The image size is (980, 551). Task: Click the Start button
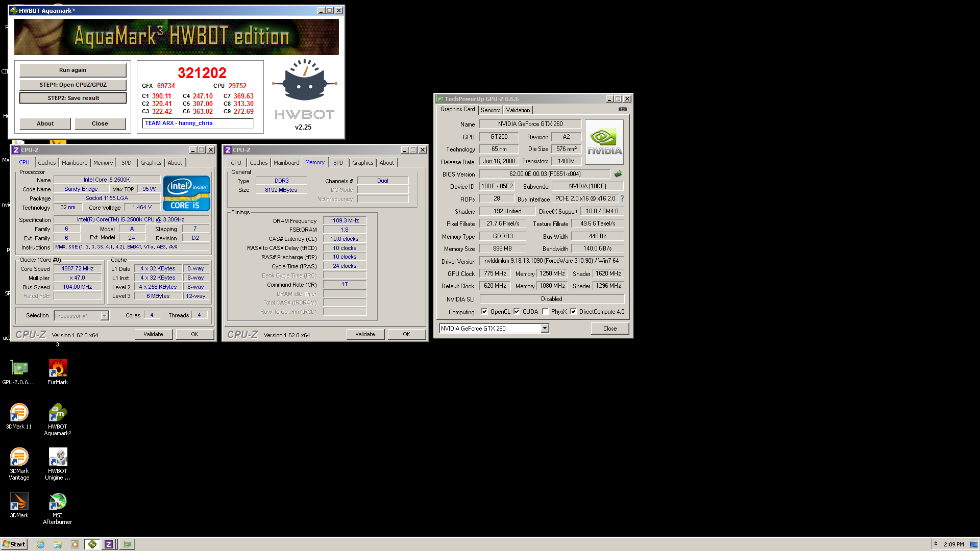(14, 544)
